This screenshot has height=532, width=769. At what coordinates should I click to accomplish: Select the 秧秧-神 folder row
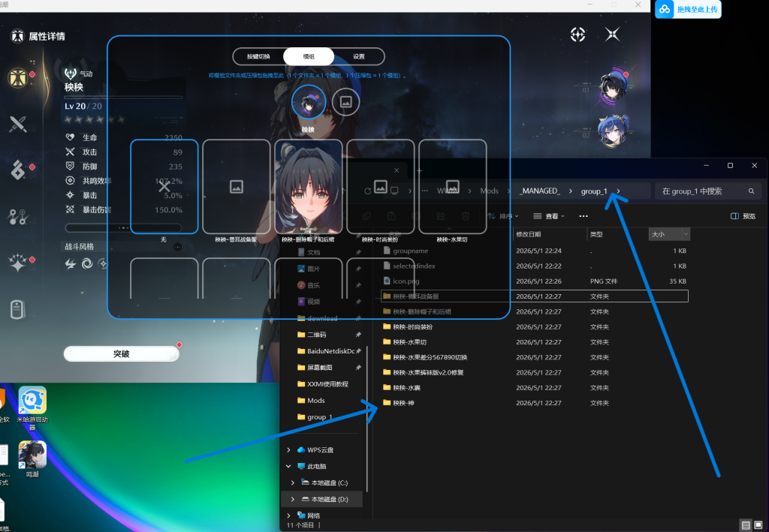tap(535, 403)
